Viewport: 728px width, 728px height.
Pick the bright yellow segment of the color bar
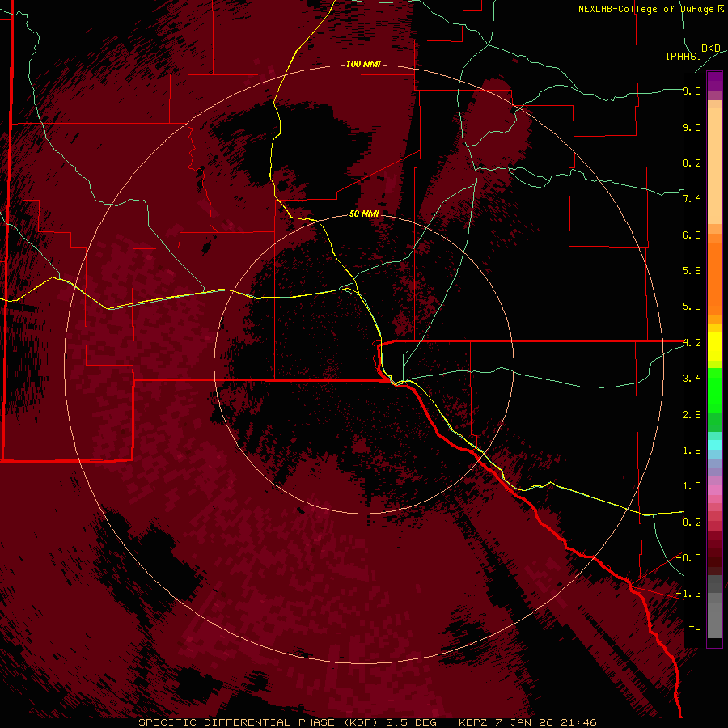coord(714,346)
